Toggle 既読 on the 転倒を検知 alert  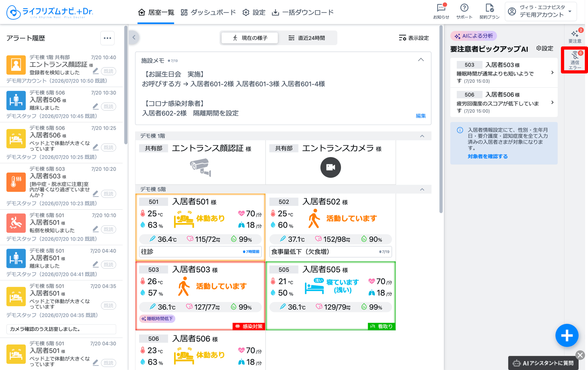(108, 229)
